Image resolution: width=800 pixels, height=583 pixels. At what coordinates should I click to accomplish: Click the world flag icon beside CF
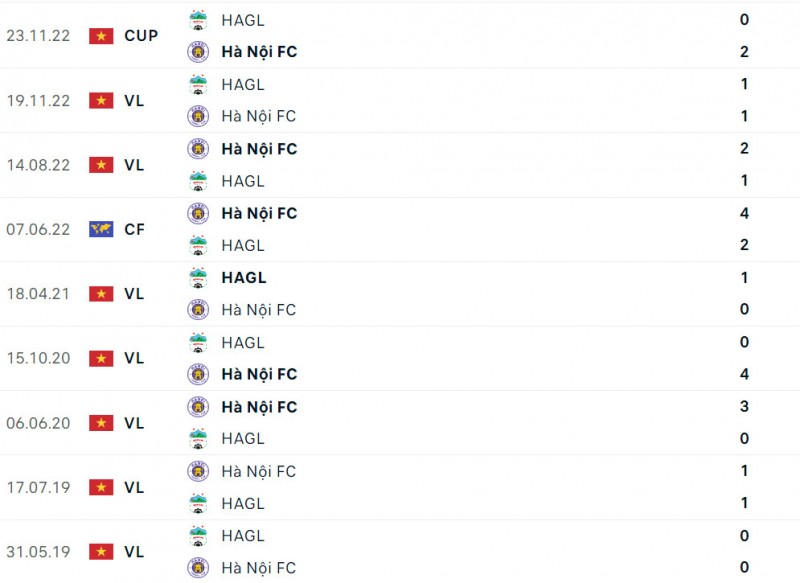101,229
